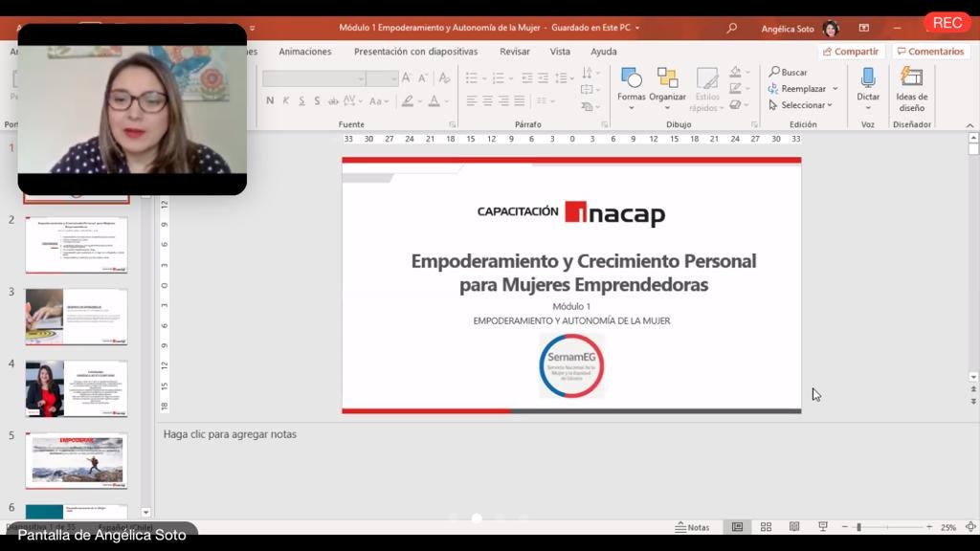Click the character spacing AV icon
The height and width of the screenshot is (551, 980).
(348, 101)
